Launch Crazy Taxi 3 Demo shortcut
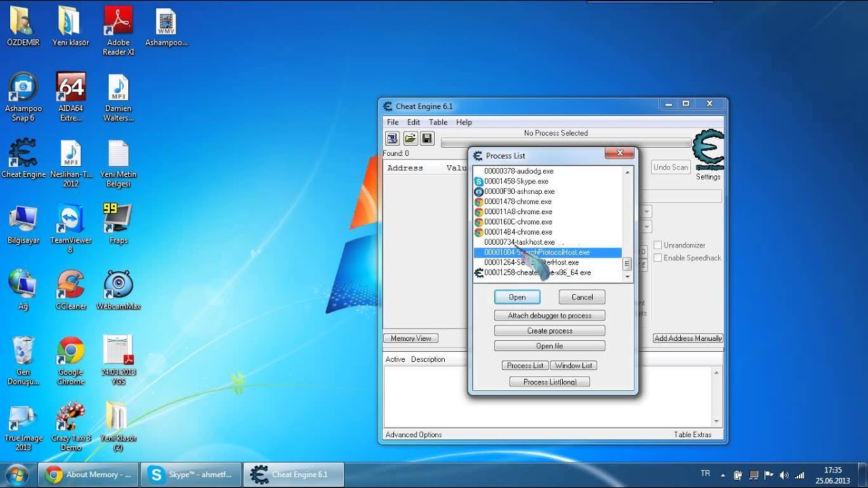Screen dimensions: 868x488 pos(71,426)
